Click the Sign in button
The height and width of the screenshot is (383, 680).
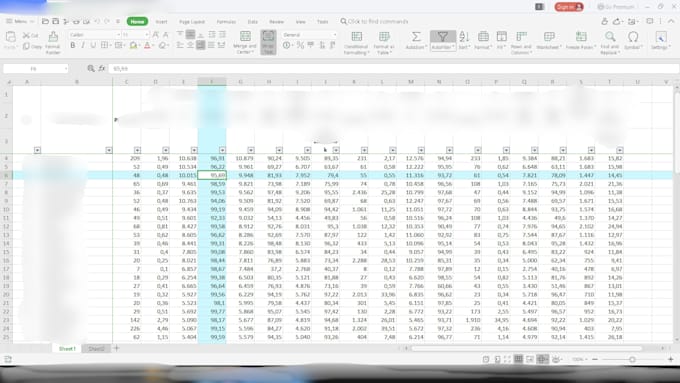point(569,7)
